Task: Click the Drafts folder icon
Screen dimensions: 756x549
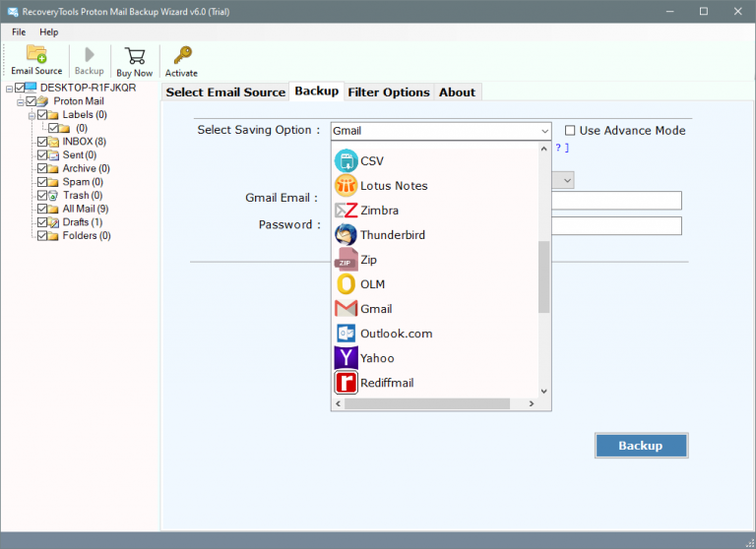Action: click(x=53, y=222)
